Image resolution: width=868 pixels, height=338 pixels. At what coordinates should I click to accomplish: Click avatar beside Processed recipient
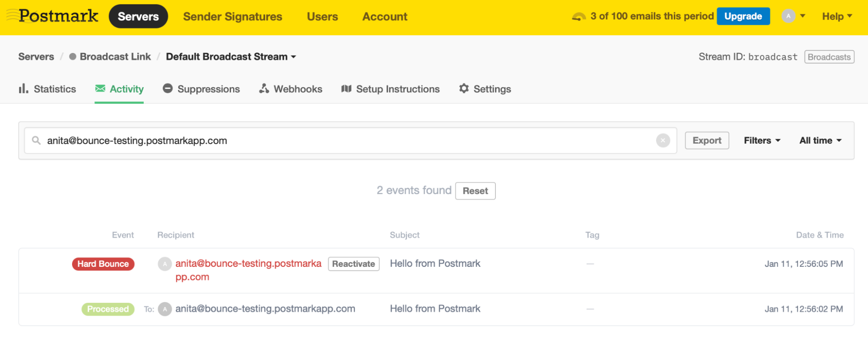165,309
